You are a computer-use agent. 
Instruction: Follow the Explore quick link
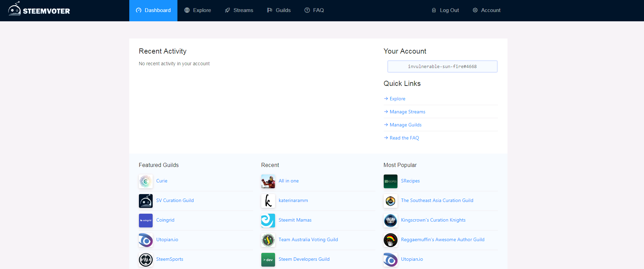(395, 99)
